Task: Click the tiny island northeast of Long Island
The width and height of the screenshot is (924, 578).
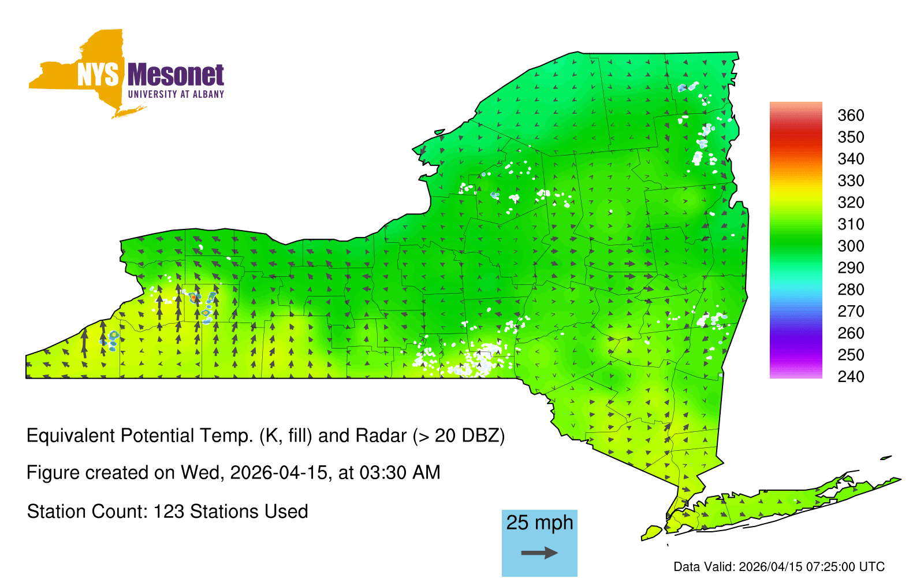Action: [x=886, y=458]
